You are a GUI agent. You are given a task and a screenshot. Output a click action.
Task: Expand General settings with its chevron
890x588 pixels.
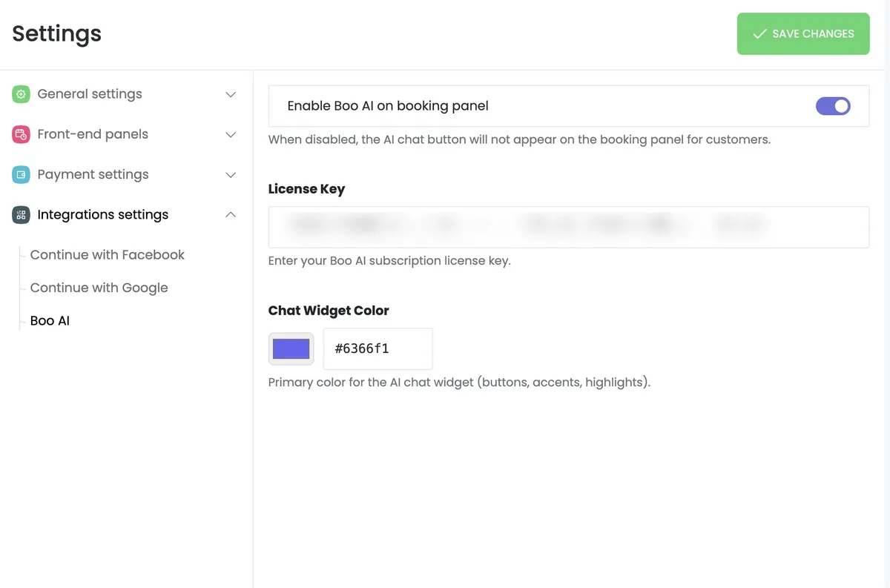[x=231, y=94]
